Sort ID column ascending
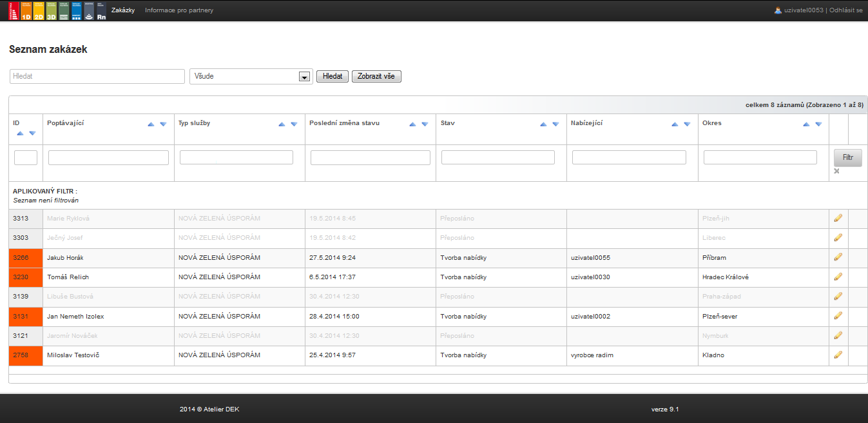Image resolution: width=868 pixels, height=423 pixels. (20, 133)
